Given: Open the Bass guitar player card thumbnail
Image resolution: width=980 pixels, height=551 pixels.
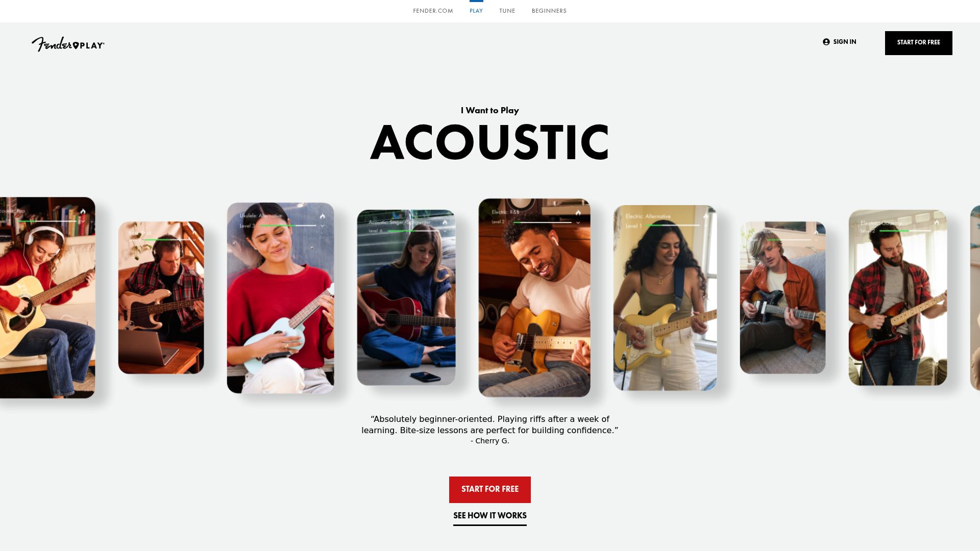Looking at the screenshot, I should click(x=161, y=297).
